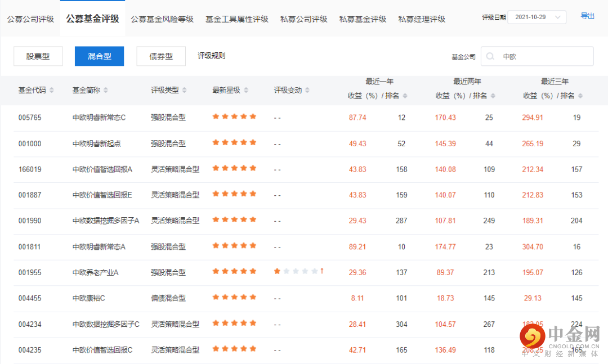Click fund code 001955
Image resolution: width=608 pixels, height=364 pixels.
(x=30, y=272)
